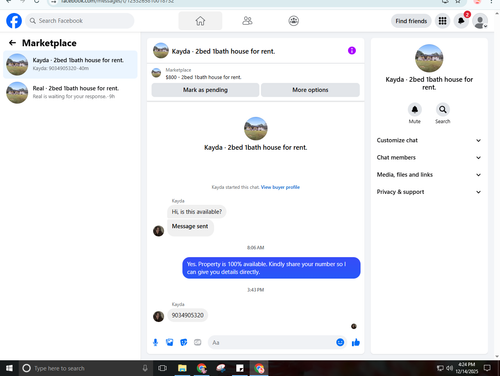The image size is (500, 376).
Task: Open the Friends tab icon
Action: pyautogui.click(x=247, y=21)
